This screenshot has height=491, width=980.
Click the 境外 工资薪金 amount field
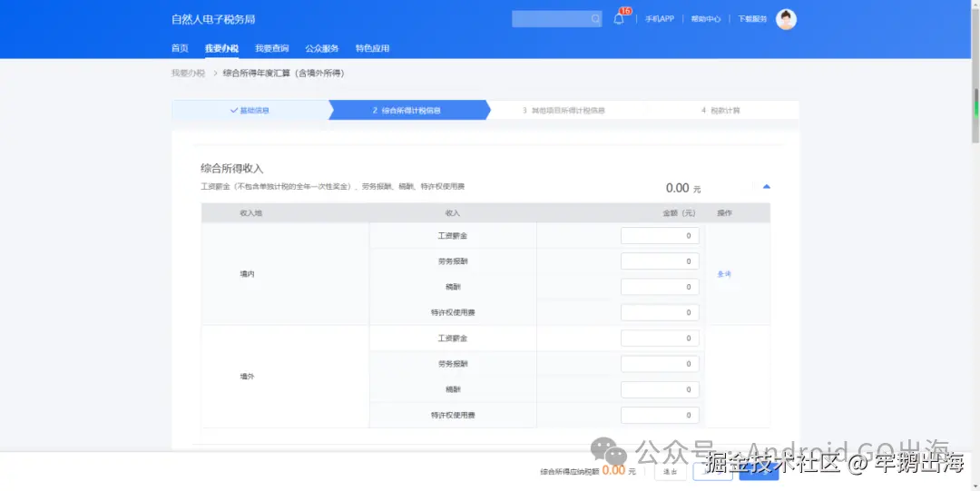pos(660,339)
